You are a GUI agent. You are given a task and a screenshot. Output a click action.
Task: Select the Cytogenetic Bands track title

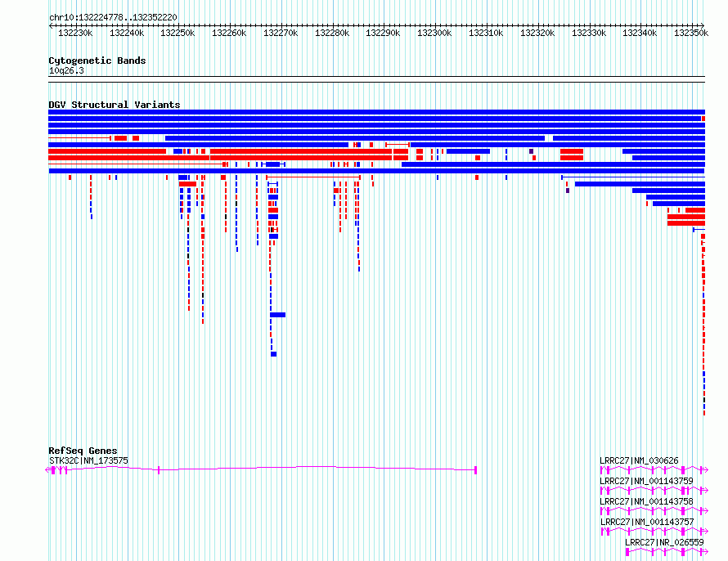[x=97, y=61]
